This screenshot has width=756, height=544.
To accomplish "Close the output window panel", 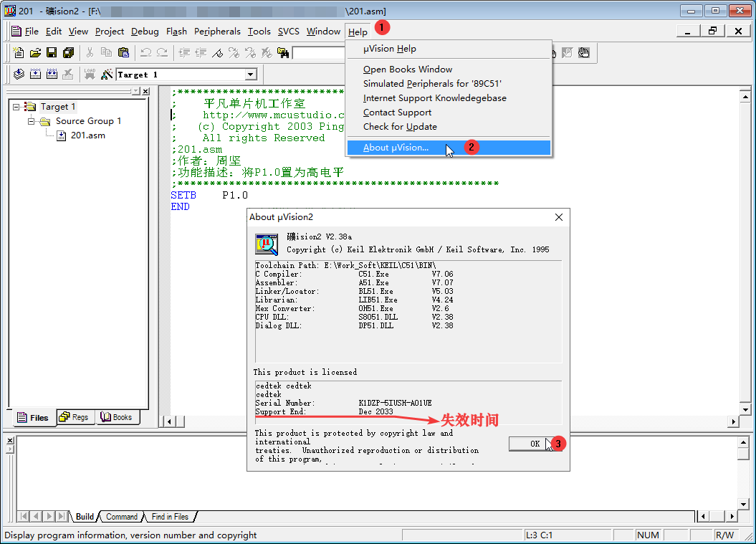I will click(x=10, y=440).
